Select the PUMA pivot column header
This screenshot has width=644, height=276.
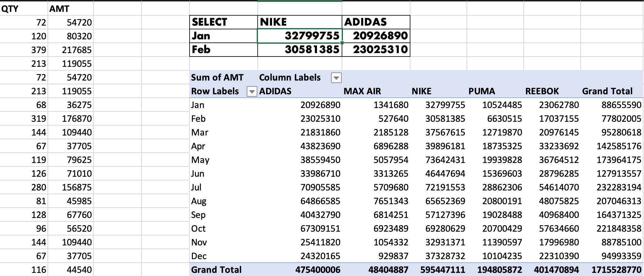[495, 91]
